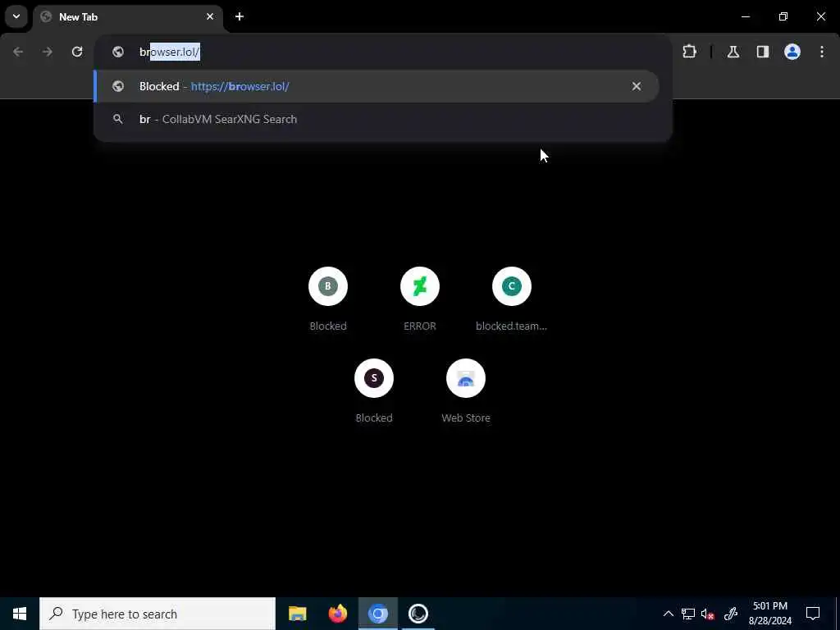Image resolution: width=840 pixels, height=630 pixels.
Task: Open the Extensions puzzle icon
Action: point(689,52)
